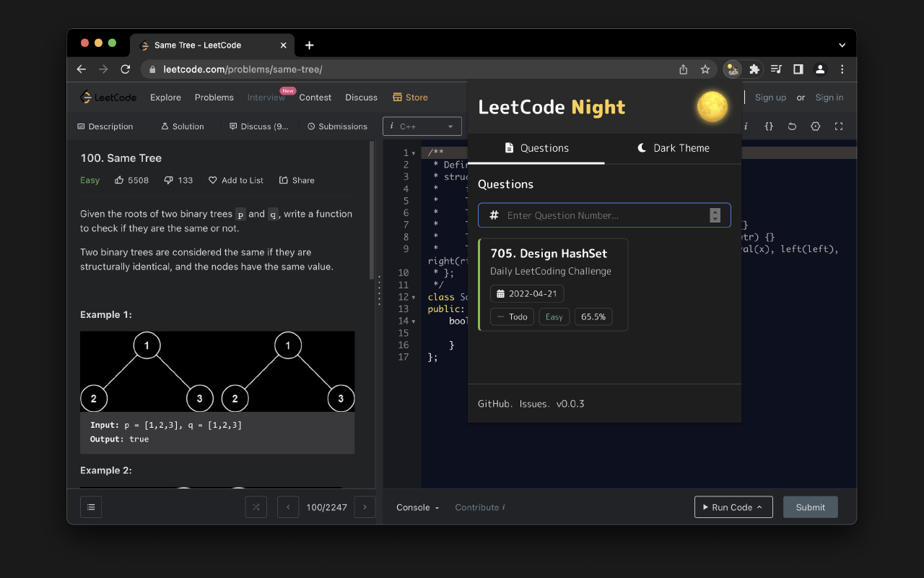
Task: Open the Chrome Extensions puzzle menu
Action: pyautogui.click(x=754, y=69)
